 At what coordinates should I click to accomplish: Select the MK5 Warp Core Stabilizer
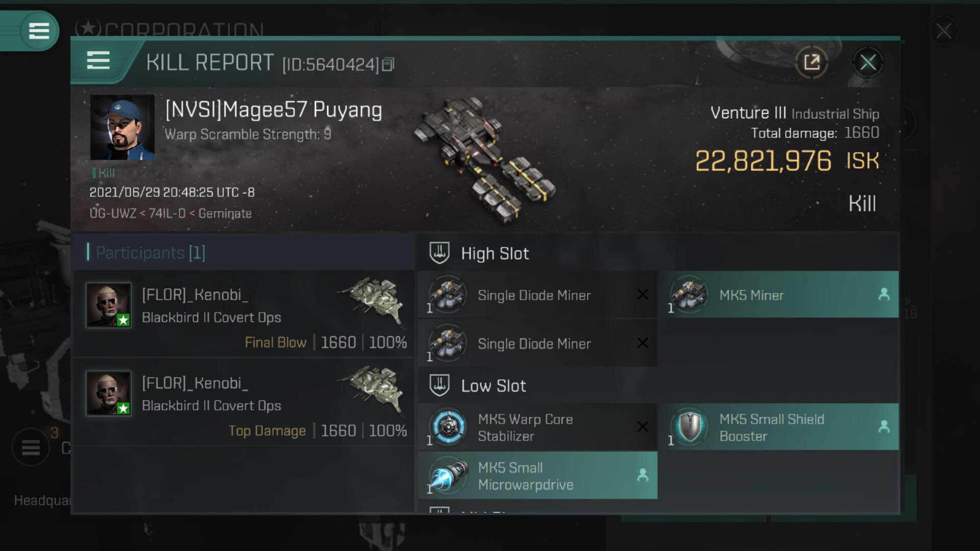(537, 427)
